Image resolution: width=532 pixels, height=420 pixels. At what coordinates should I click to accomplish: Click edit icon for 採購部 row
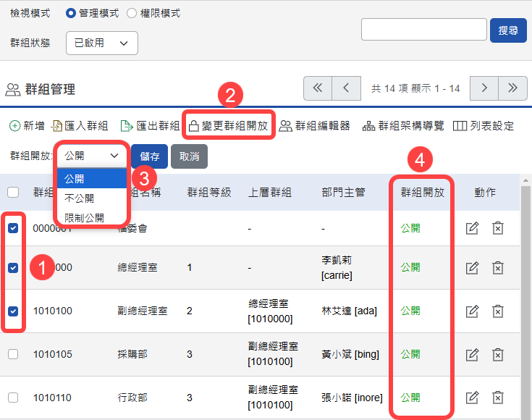[x=472, y=355]
